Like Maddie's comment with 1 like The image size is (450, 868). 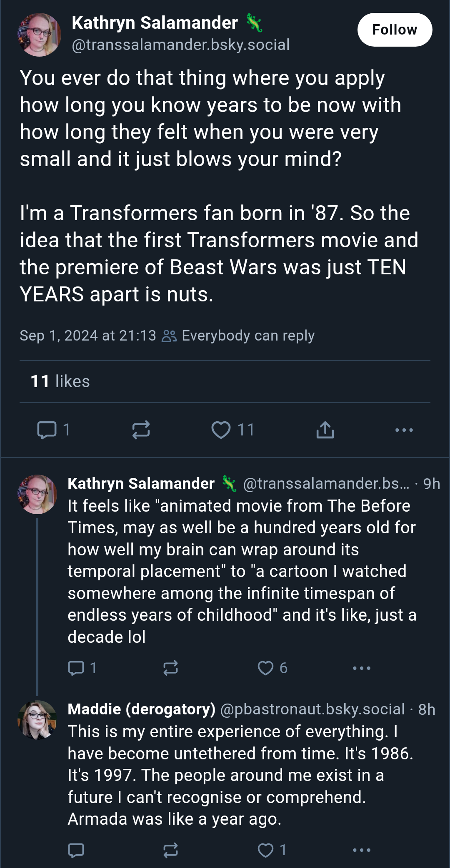pos(265,850)
